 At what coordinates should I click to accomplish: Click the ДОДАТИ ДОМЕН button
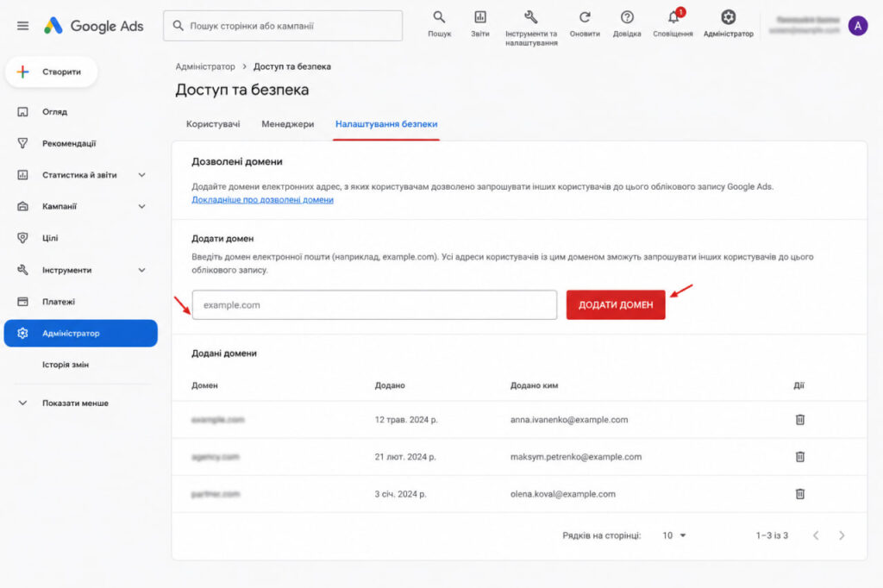tap(616, 304)
